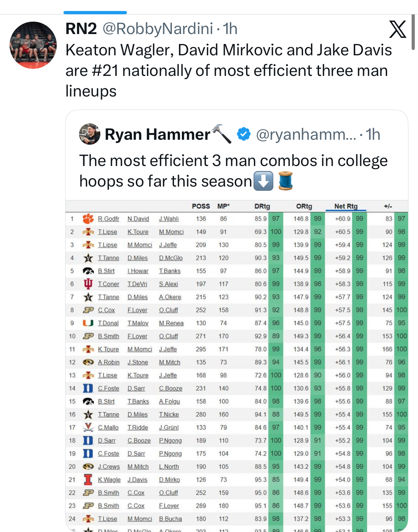Click the X logo icon
Image resolution: width=418 pixels, height=532 pixels.
pos(397,29)
